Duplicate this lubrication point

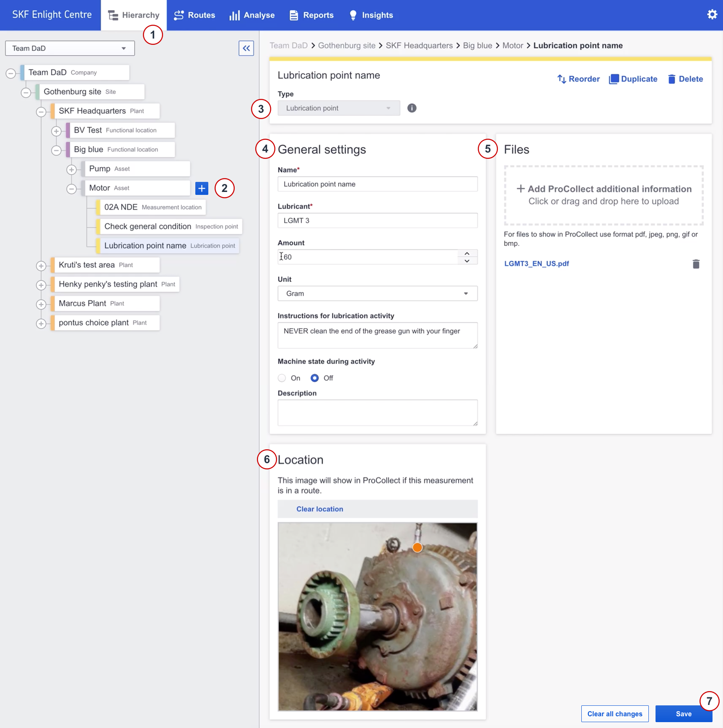pos(633,79)
